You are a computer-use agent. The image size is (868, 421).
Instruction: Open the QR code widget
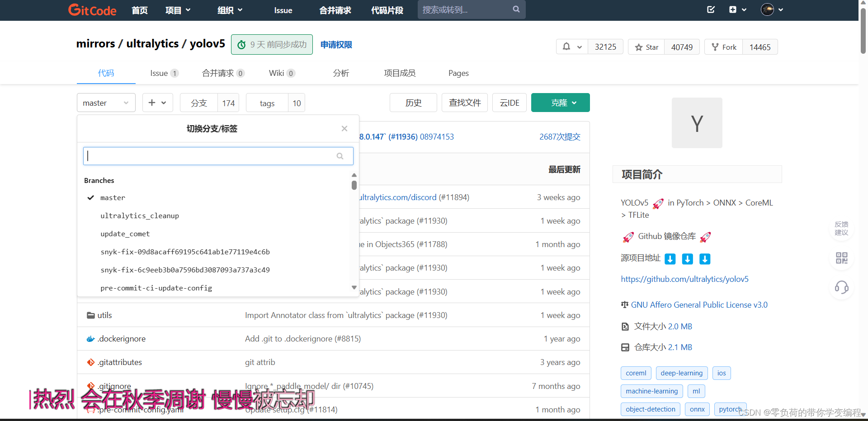[841, 258]
